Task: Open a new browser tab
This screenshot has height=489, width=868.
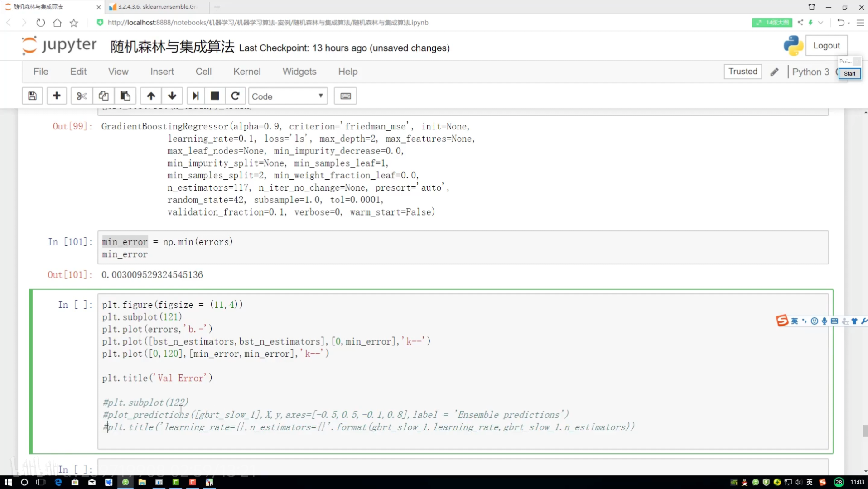Action: click(217, 7)
